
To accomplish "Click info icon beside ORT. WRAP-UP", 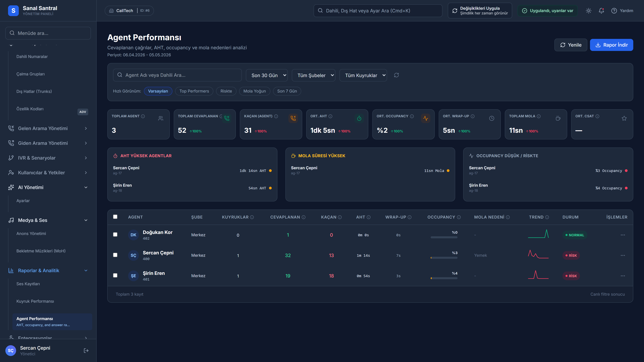I will coord(473,116).
